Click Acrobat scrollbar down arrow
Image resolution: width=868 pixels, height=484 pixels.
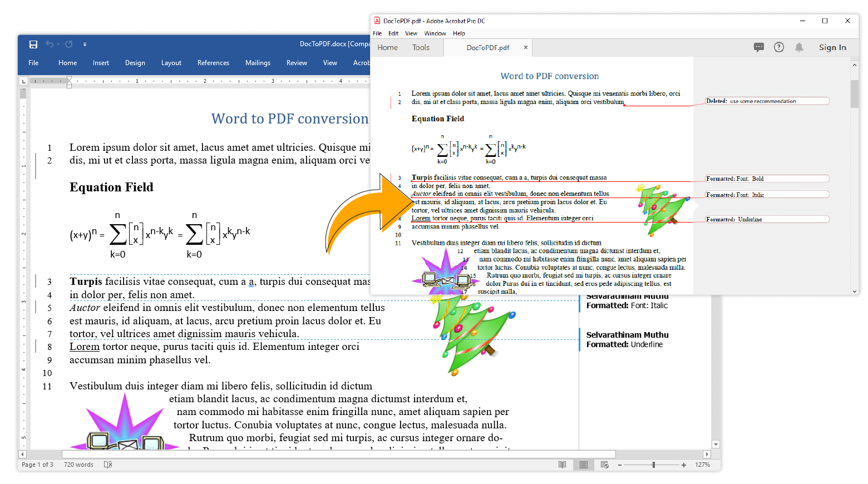pos(855,291)
